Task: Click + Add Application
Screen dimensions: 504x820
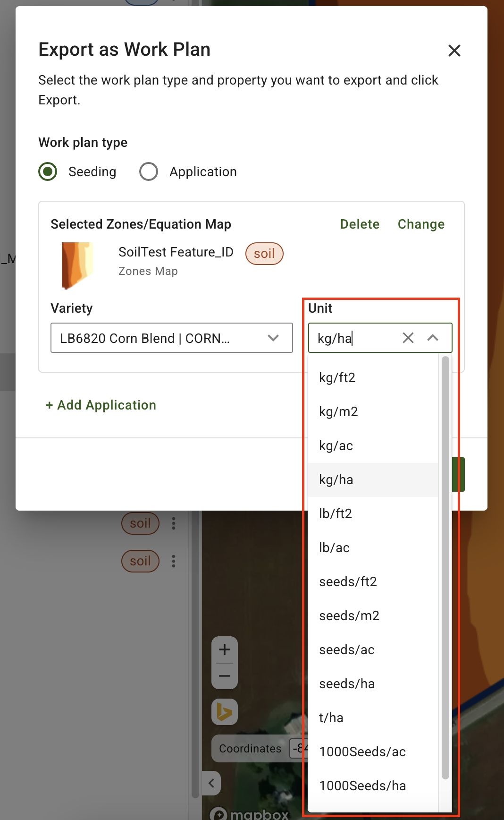Action: click(x=101, y=405)
